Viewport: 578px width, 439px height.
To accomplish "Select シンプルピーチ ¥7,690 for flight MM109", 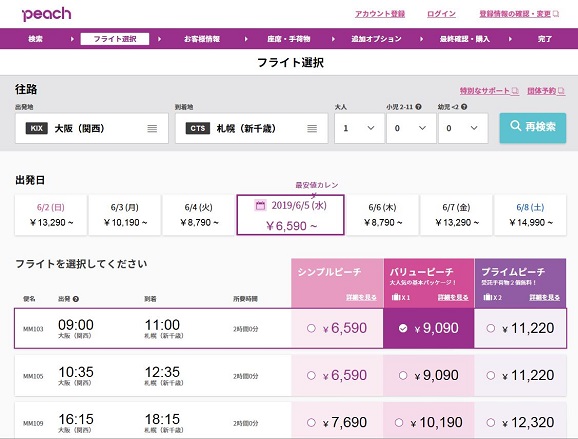I will click(x=311, y=422).
